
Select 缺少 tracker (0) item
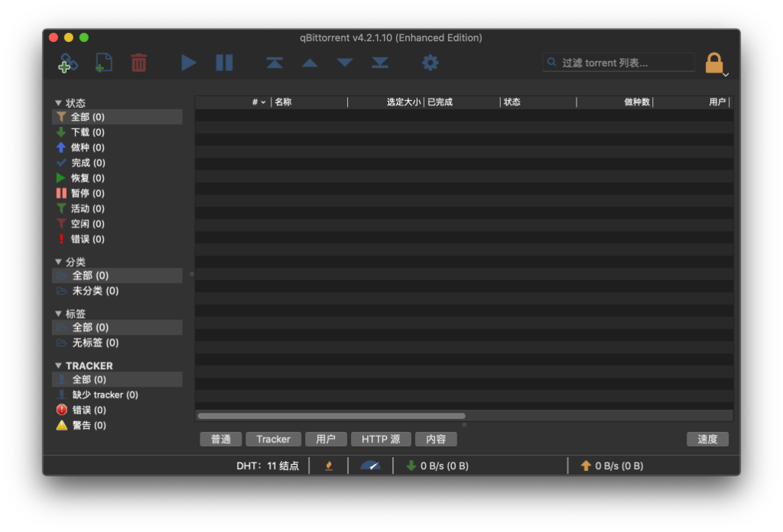click(x=117, y=394)
